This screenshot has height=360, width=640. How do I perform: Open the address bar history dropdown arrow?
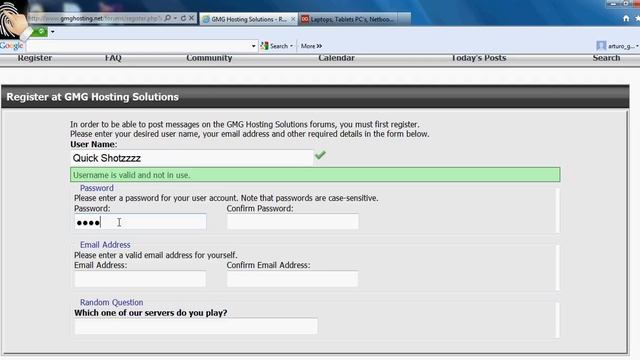(x=175, y=18)
